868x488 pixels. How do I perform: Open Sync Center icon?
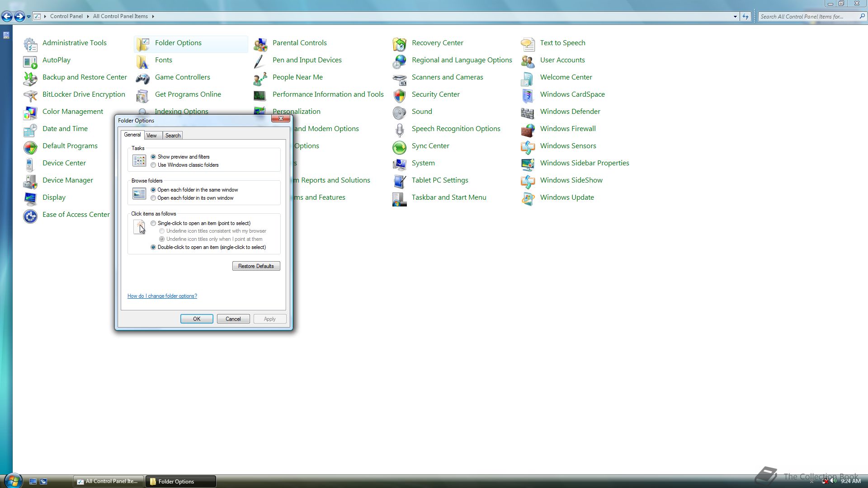point(400,147)
